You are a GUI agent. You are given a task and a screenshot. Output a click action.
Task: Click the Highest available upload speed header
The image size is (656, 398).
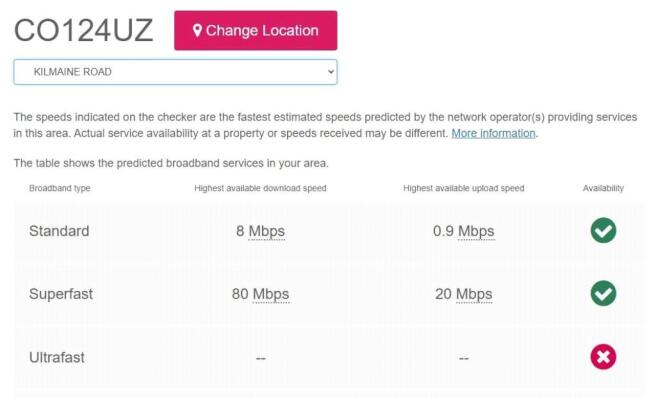(x=464, y=188)
